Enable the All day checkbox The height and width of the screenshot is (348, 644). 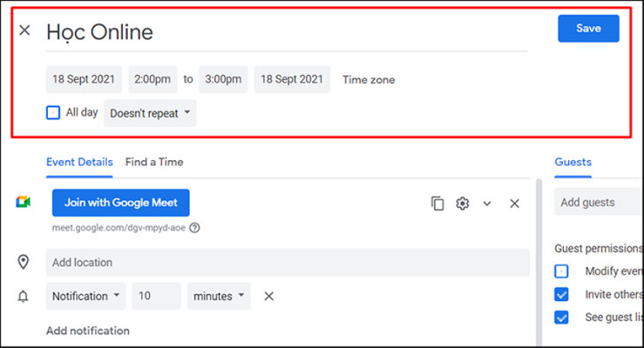[x=54, y=113]
